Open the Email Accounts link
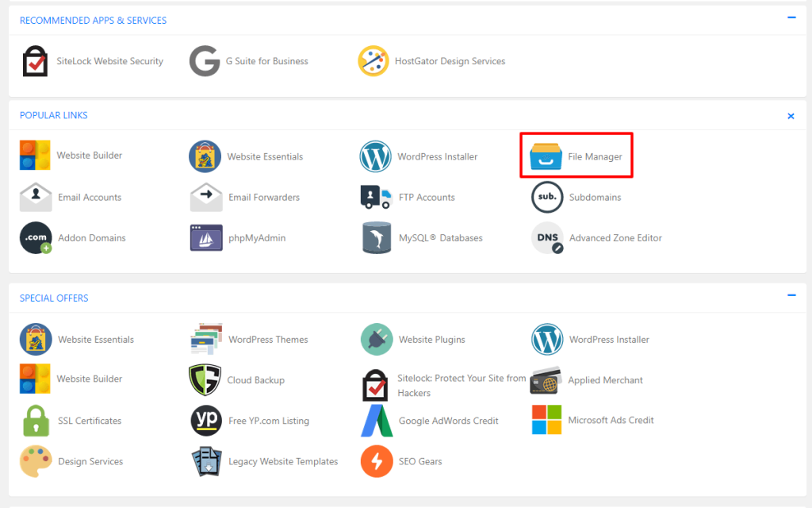The width and height of the screenshot is (812, 508). [x=90, y=197]
